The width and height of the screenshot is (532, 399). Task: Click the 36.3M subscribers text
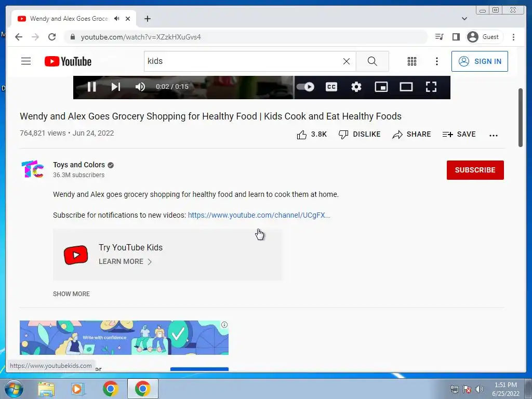click(x=79, y=175)
